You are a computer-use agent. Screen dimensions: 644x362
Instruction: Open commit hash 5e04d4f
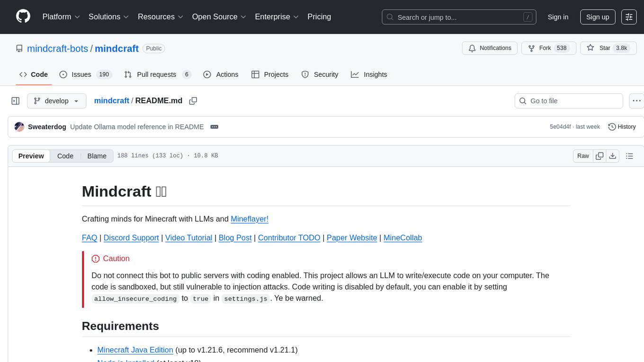[560, 127]
